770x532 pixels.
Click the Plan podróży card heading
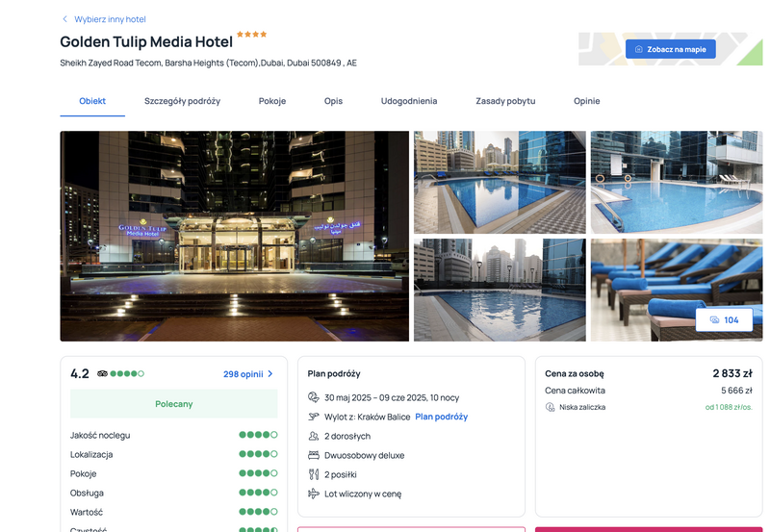click(334, 373)
